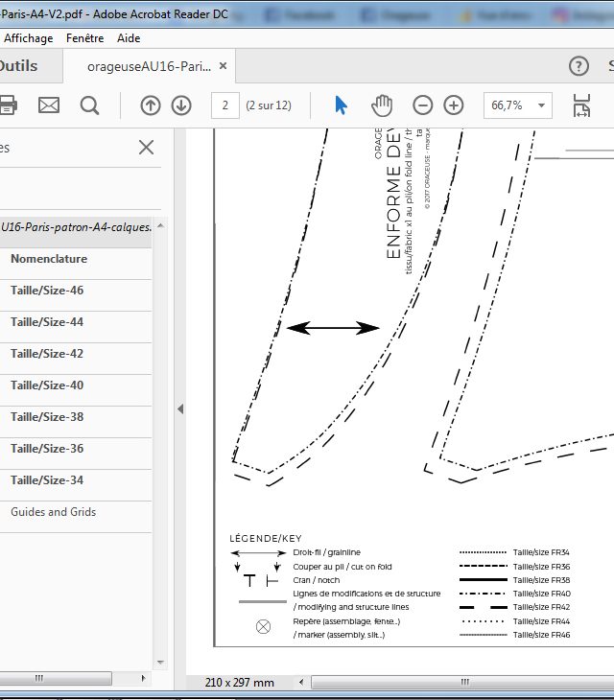This screenshot has height=700, width=614.
Task: Click the LÉGENDE/KEY heading in the document
Action: click(x=266, y=538)
